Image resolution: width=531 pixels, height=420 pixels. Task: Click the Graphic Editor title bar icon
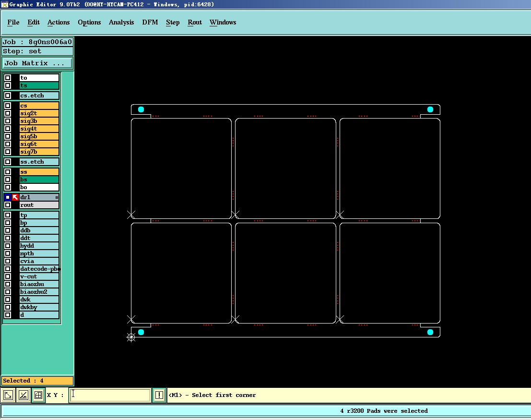click(4, 4)
